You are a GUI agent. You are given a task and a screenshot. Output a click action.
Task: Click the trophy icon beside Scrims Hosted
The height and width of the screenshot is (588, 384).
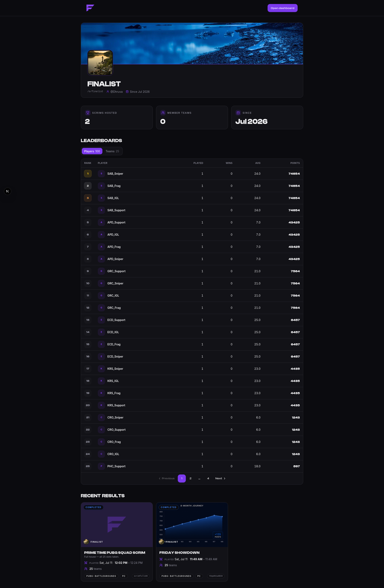tap(88, 113)
